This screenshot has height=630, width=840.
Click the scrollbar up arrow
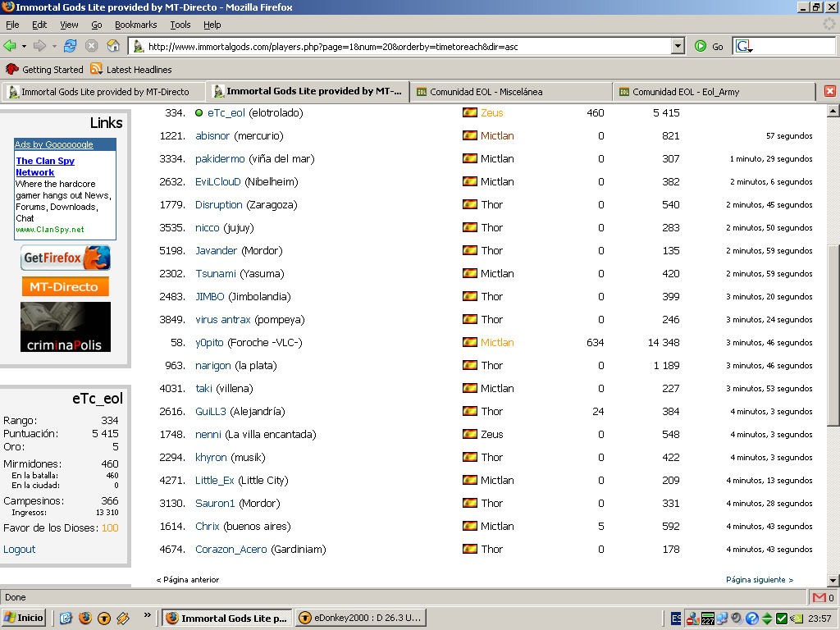point(833,111)
